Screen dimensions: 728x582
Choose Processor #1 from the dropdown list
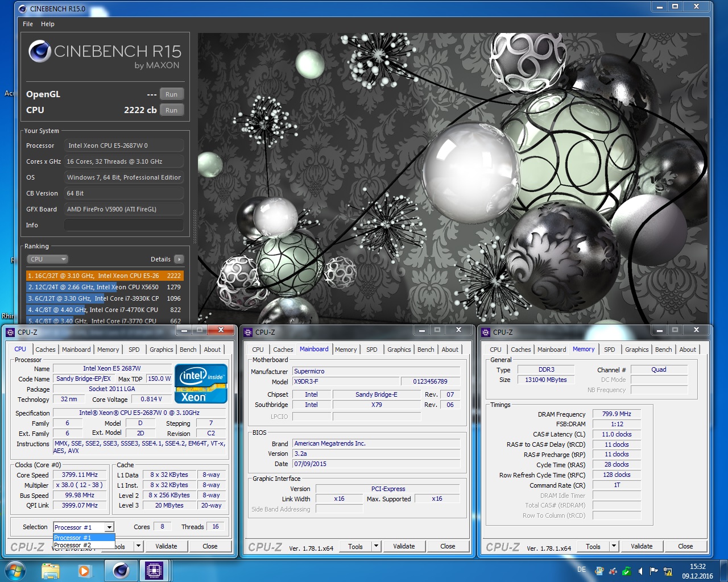click(84, 538)
